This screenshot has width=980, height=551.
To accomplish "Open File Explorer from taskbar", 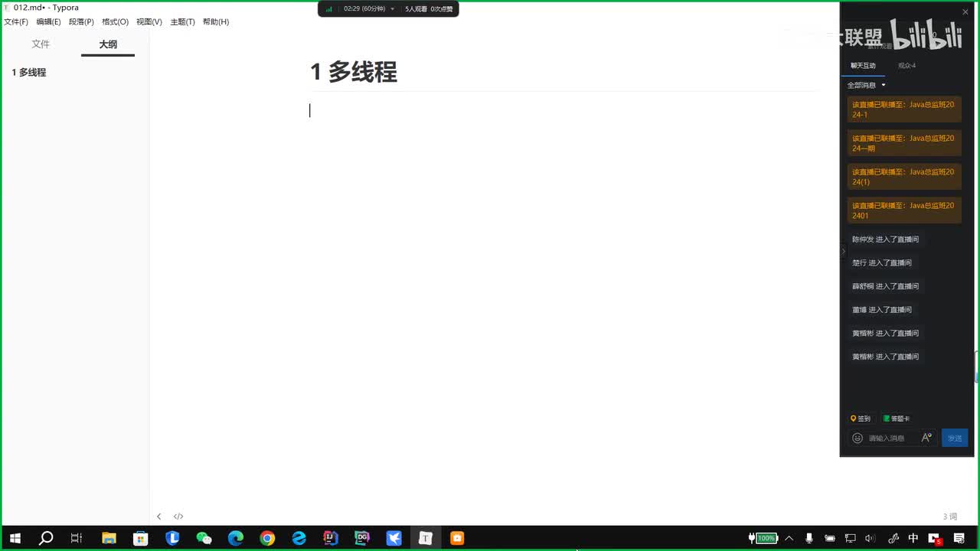I will [109, 538].
